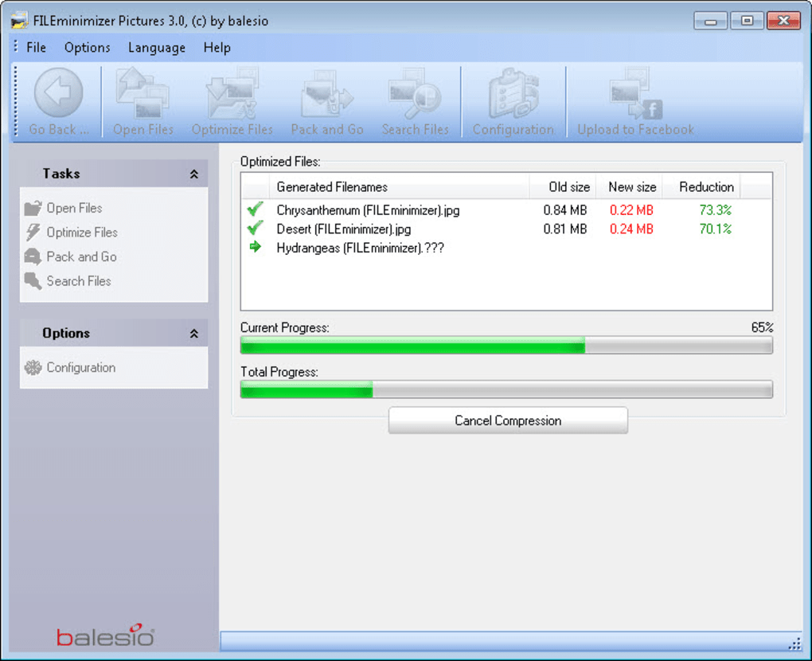Image resolution: width=812 pixels, height=661 pixels.
Task: Open the Language menu
Action: coord(157,48)
